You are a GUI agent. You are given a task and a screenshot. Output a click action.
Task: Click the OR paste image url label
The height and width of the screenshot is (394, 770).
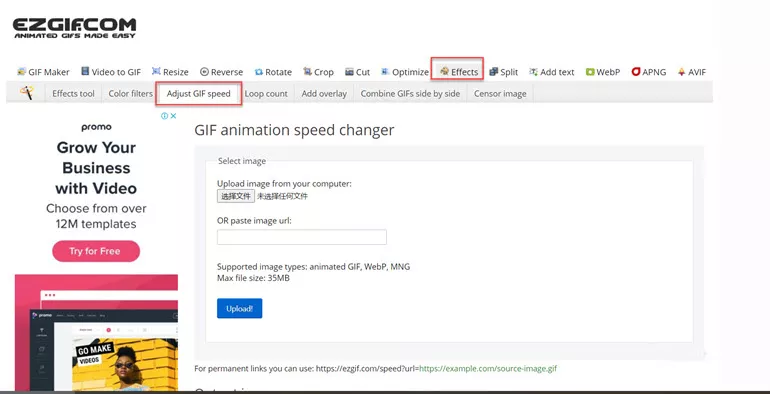[254, 221]
